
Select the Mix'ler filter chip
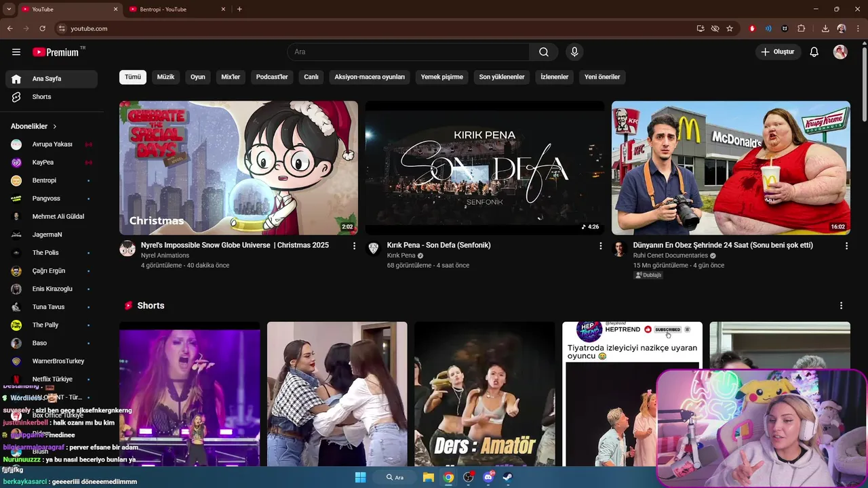231,77
